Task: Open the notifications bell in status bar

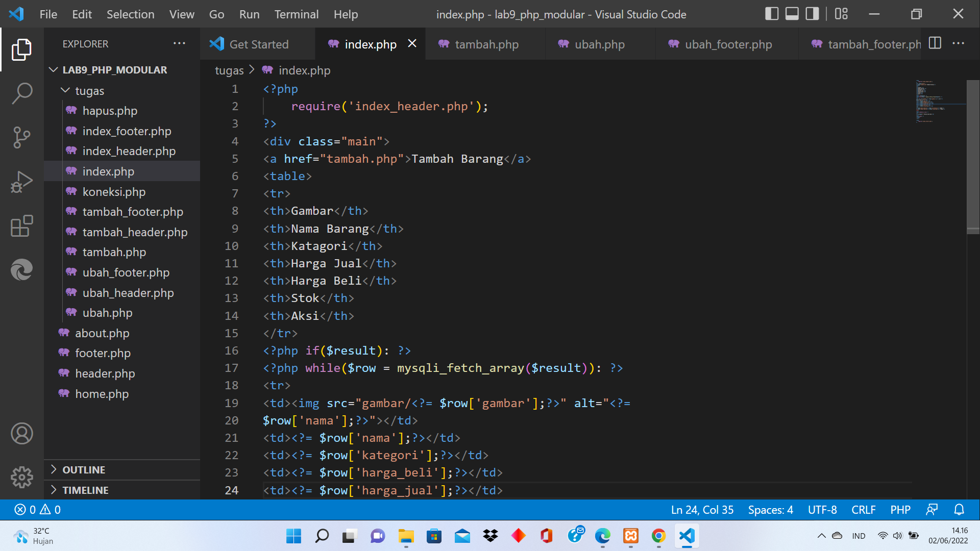Action: pyautogui.click(x=959, y=510)
